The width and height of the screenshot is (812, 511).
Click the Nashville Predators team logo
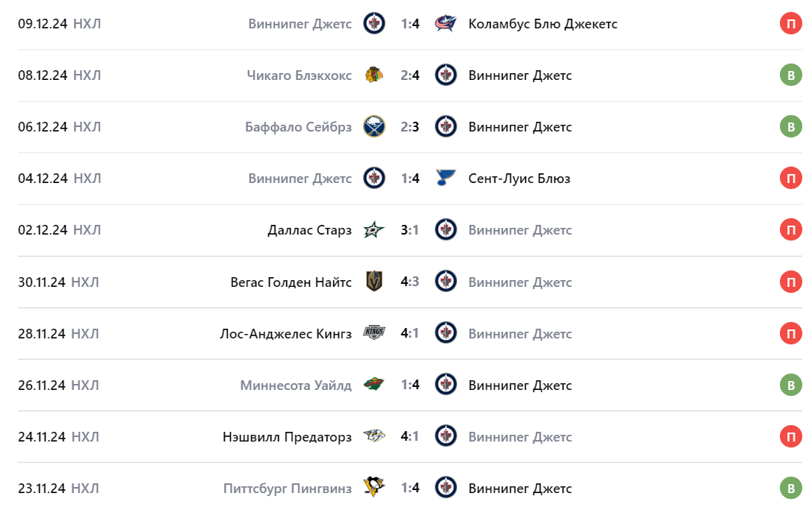tap(374, 436)
